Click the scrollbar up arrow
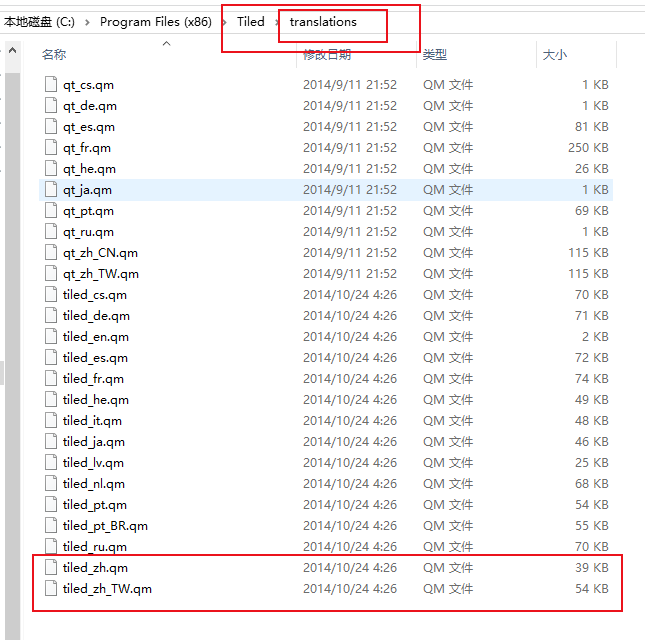Image resolution: width=645 pixels, height=640 pixels. point(13,51)
